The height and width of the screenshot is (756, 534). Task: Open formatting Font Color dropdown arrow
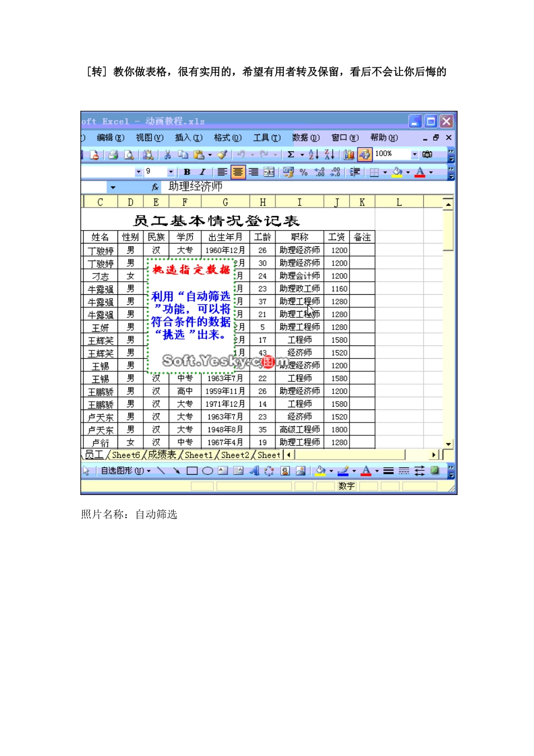click(x=431, y=172)
